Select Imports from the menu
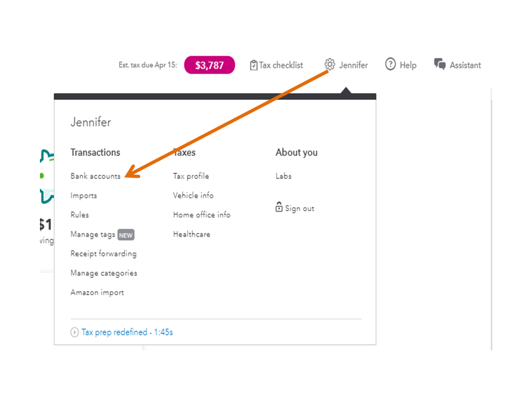532x399 pixels. [x=84, y=196]
